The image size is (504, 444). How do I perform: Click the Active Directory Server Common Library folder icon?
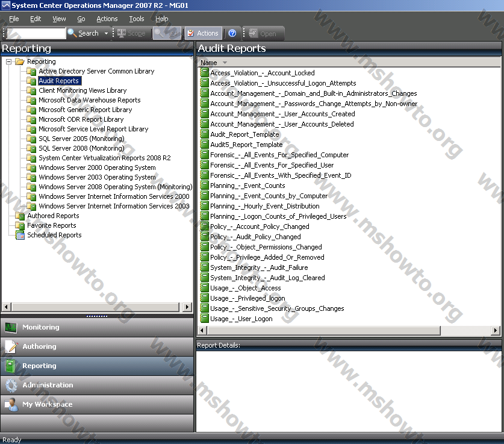pyautogui.click(x=31, y=71)
